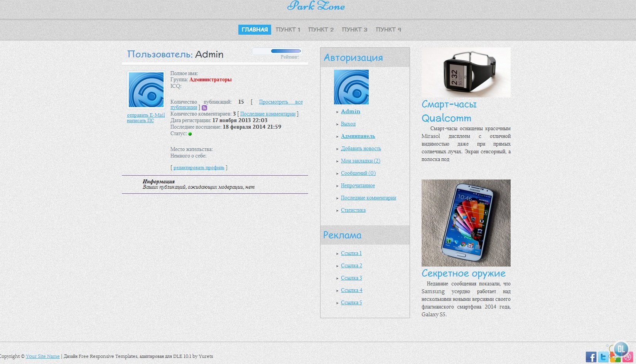Click the purple RSS feed icon
Screen dimensions: 636x364
tap(204, 108)
